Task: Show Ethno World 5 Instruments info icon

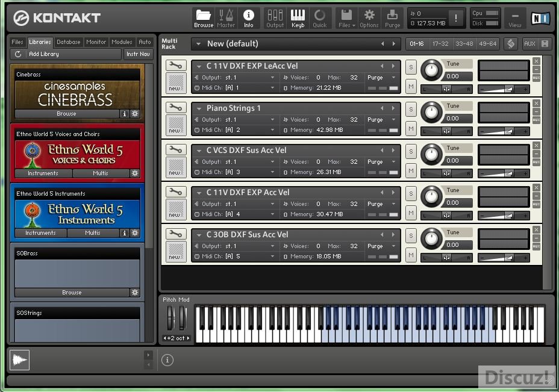Action: point(125,232)
